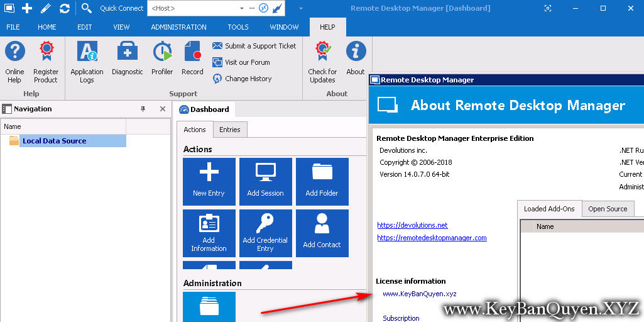Viewport: 644px width, 322px height.
Task: Click the Add Credential Entry tile
Action: [x=266, y=233]
